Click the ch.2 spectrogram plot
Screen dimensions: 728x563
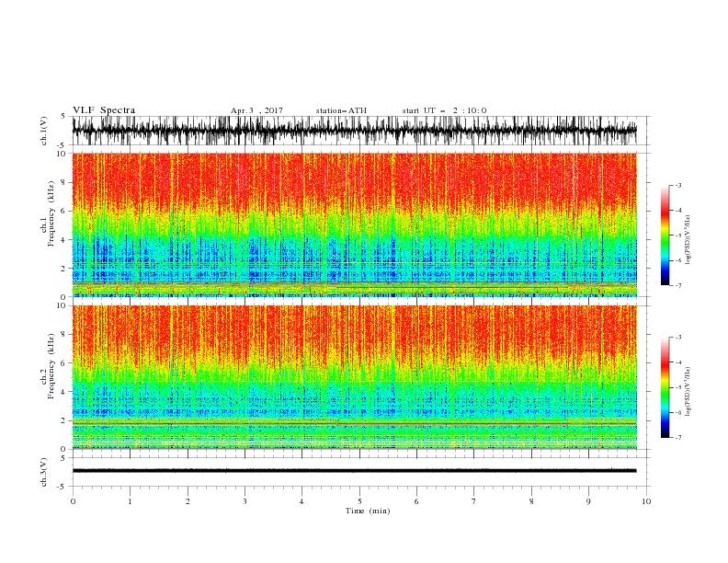(x=355, y=377)
